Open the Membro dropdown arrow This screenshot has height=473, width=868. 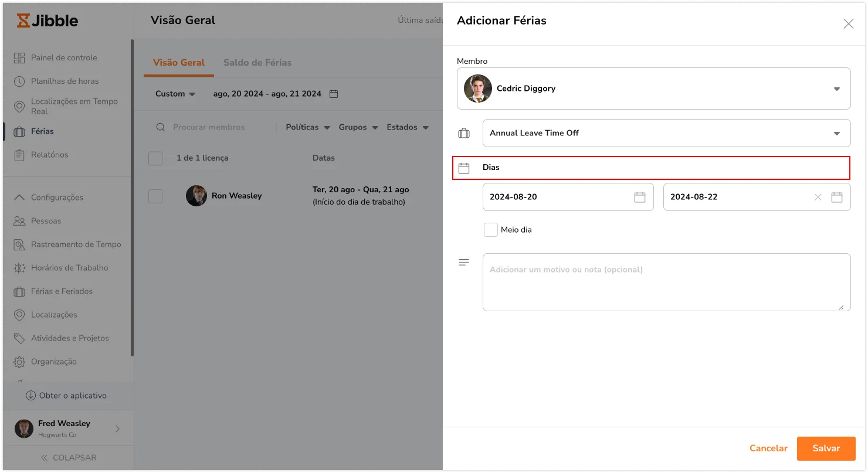point(837,89)
